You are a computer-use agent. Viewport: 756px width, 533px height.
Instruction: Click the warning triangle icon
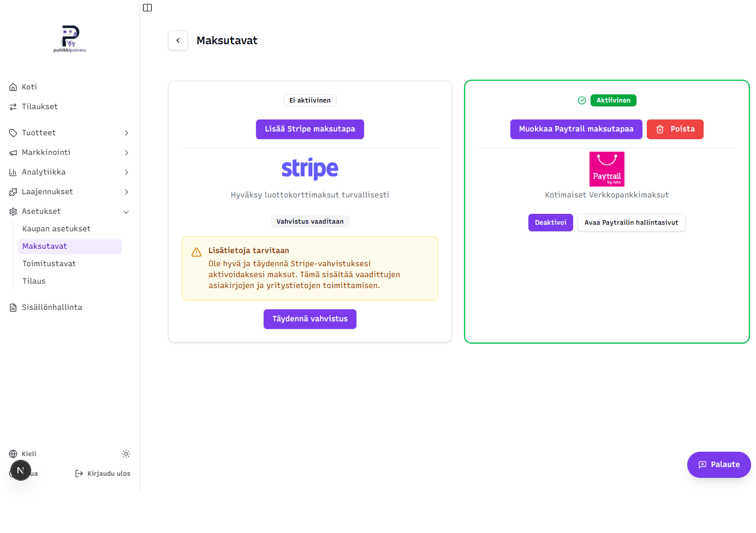(197, 252)
